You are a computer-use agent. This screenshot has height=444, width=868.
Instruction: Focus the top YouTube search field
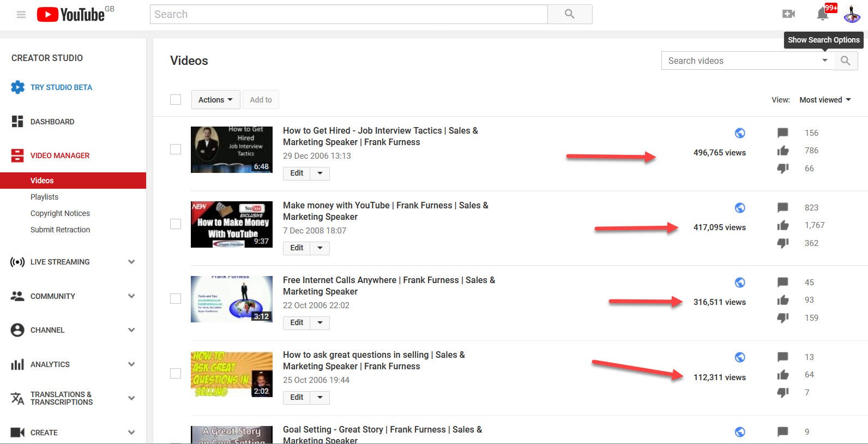tap(349, 14)
